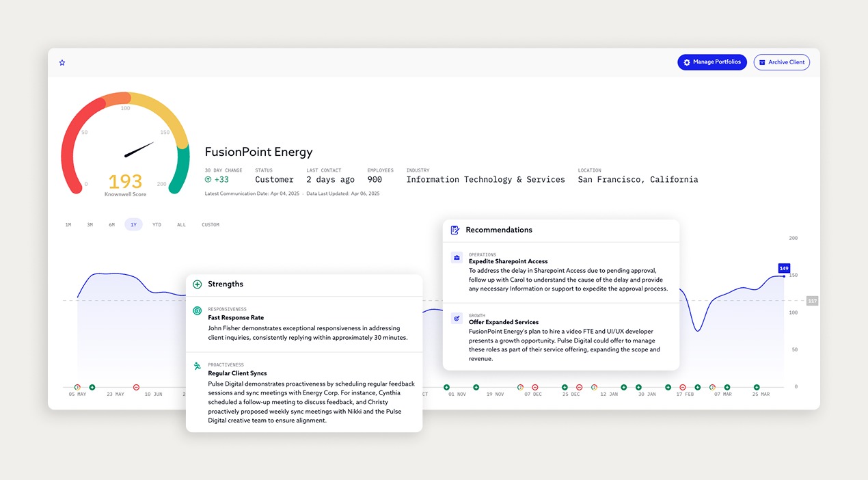Show ALL time range data
Screen dimensions: 868x480
pos(181,225)
